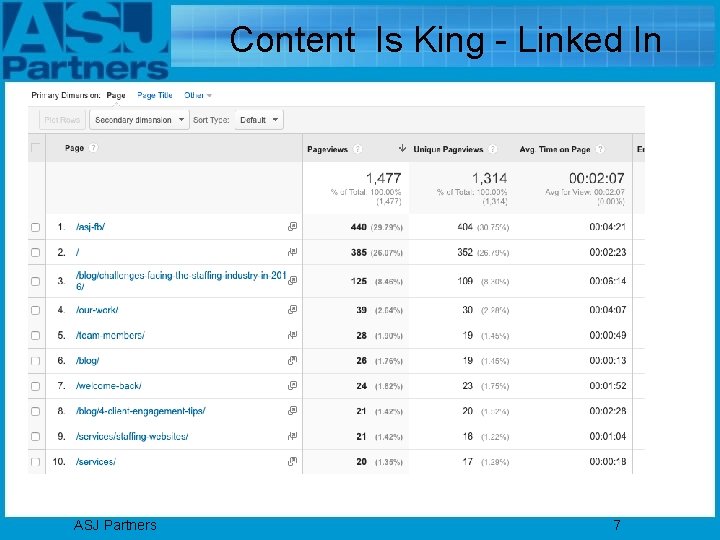Check the box for row 1 /asj-fb/
Viewport: 720px width, 540px height.
pos(35,227)
